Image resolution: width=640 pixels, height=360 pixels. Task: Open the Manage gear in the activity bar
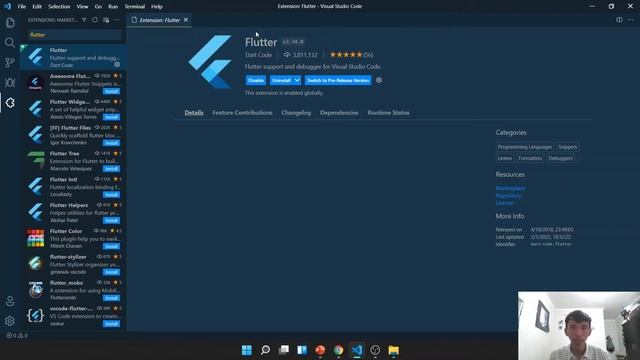click(10, 321)
